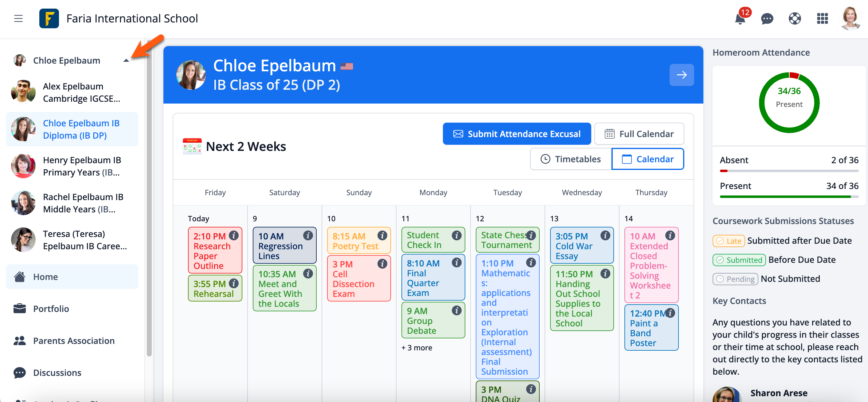Click the help lifebuoy icon

pos(795,18)
